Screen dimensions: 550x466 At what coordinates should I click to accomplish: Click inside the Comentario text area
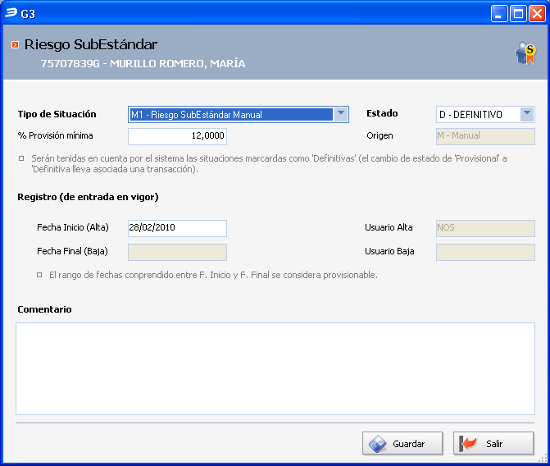click(275, 369)
